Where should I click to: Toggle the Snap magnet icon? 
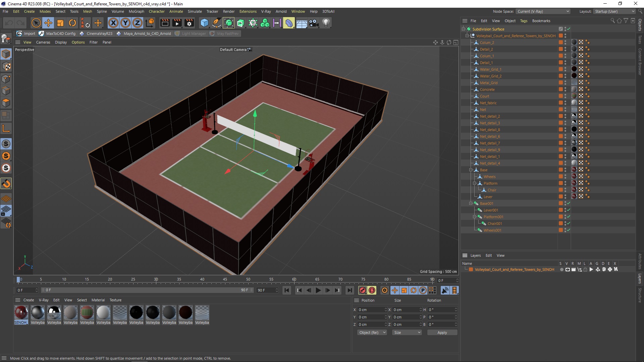tap(6, 184)
